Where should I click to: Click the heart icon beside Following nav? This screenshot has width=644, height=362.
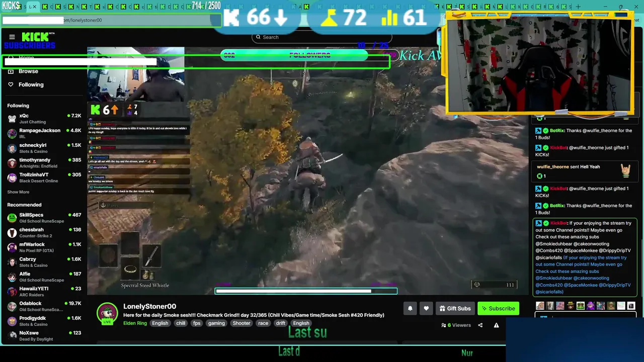[11, 84]
